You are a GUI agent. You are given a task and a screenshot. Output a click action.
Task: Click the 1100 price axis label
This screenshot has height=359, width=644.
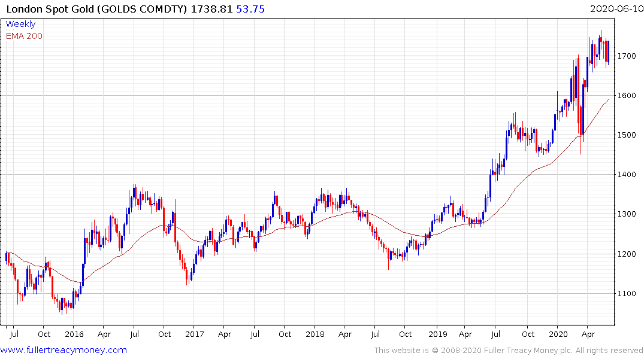point(627,293)
